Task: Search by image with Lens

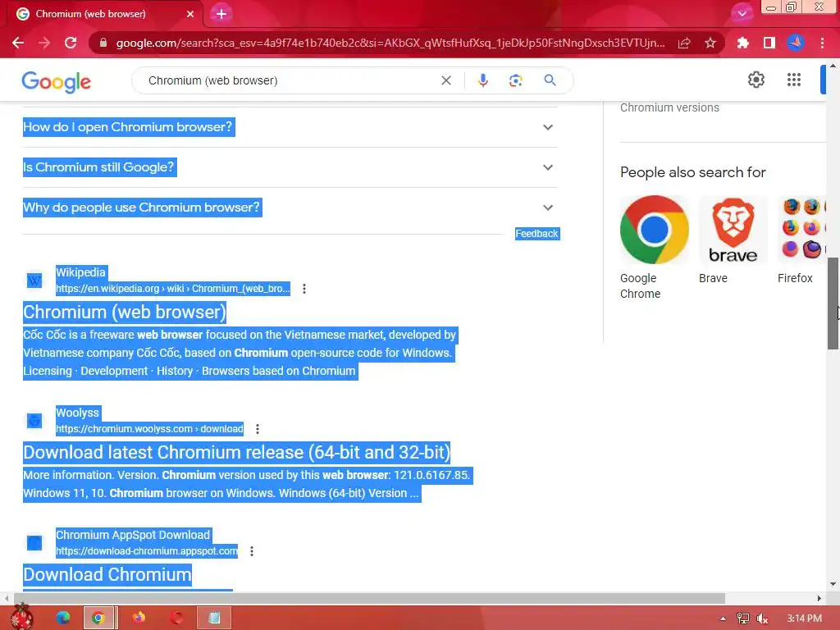Action: pyautogui.click(x=515, y=80)
